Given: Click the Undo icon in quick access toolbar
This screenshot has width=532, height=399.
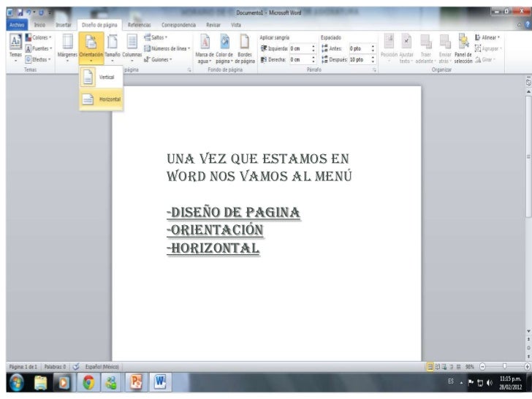Looking at the screenshot, I should coord(28,12).
